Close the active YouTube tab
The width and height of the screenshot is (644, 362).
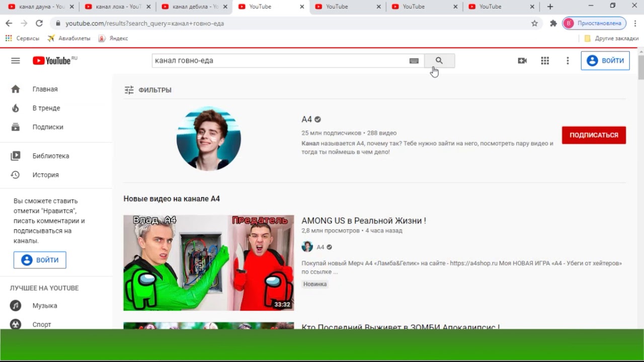pos(302,7)
